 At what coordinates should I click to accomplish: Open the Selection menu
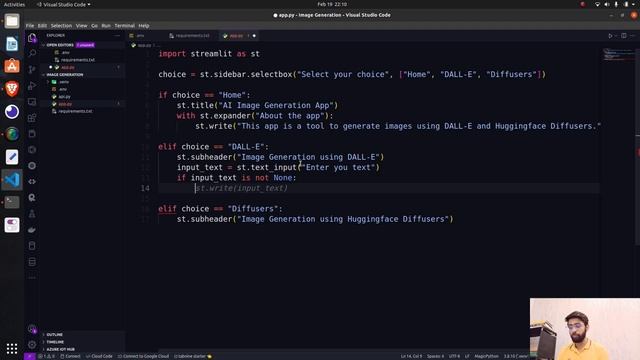point(61,26)
